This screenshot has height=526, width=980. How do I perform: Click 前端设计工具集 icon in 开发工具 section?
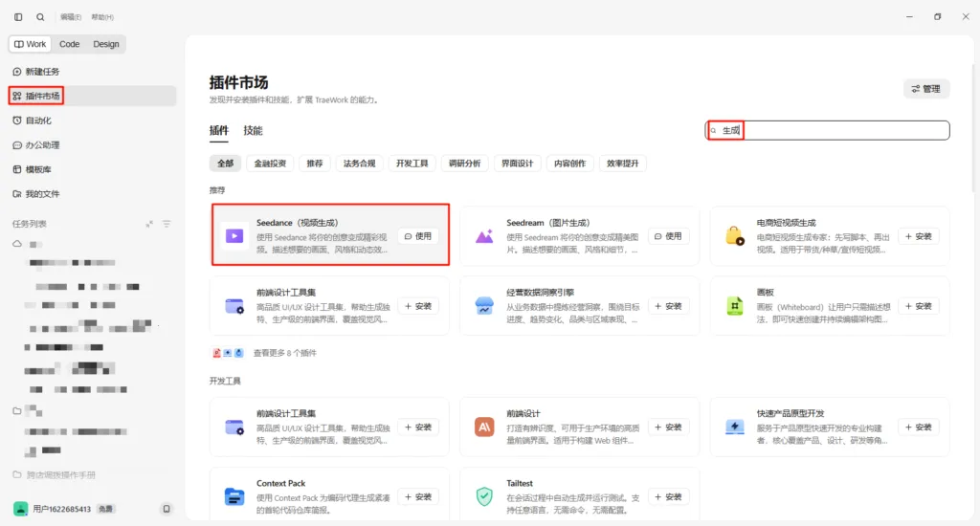click(234, 427)
